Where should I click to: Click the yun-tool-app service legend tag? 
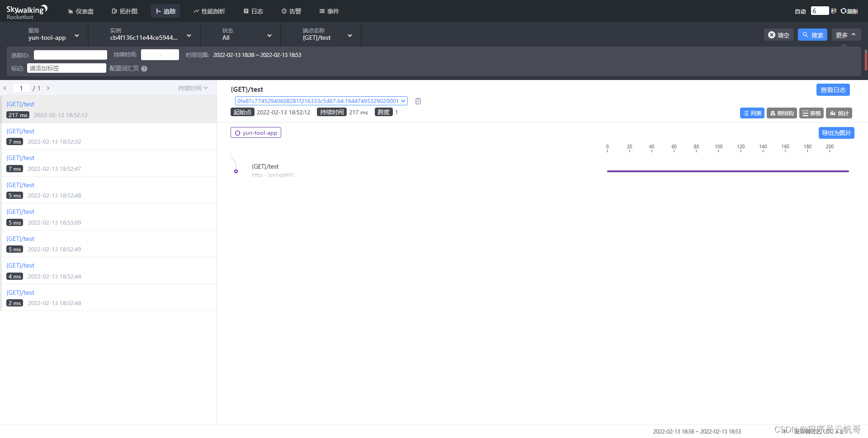click(x=256, y=133)
